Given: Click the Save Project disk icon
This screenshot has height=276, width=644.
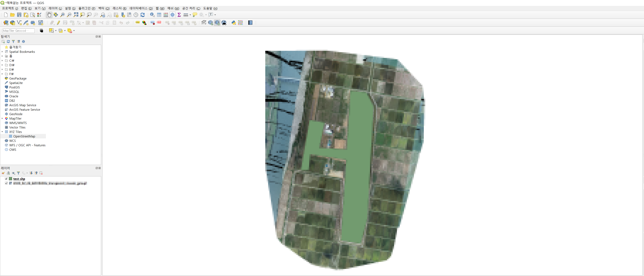Looking at the screenshot, I should (19, 15).
